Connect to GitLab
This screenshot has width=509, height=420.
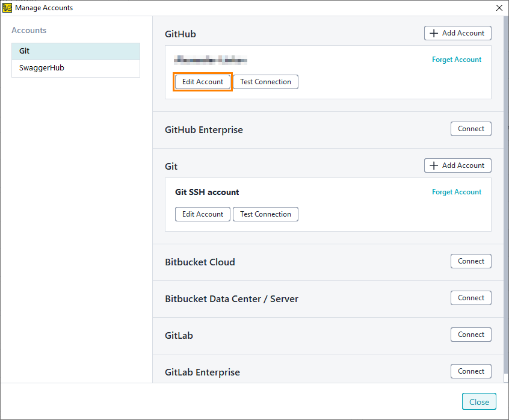click(470, 335)
